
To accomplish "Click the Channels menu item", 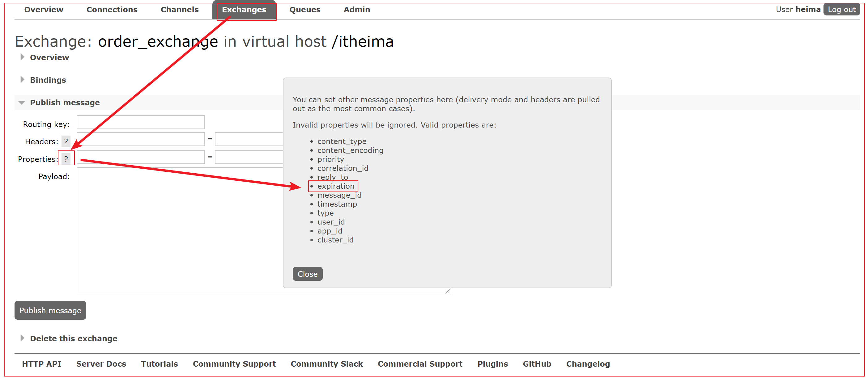I will (179, 9).
